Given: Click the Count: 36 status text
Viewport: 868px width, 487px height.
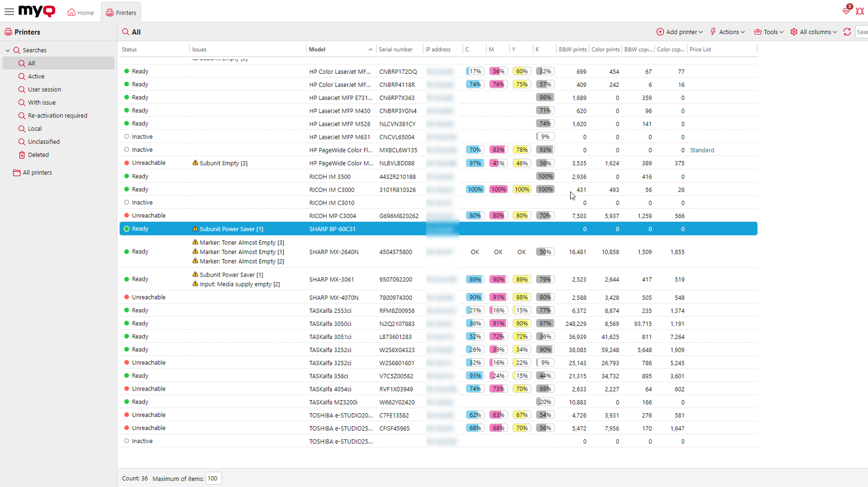Looking at the screenshot, I should point(135,479).
